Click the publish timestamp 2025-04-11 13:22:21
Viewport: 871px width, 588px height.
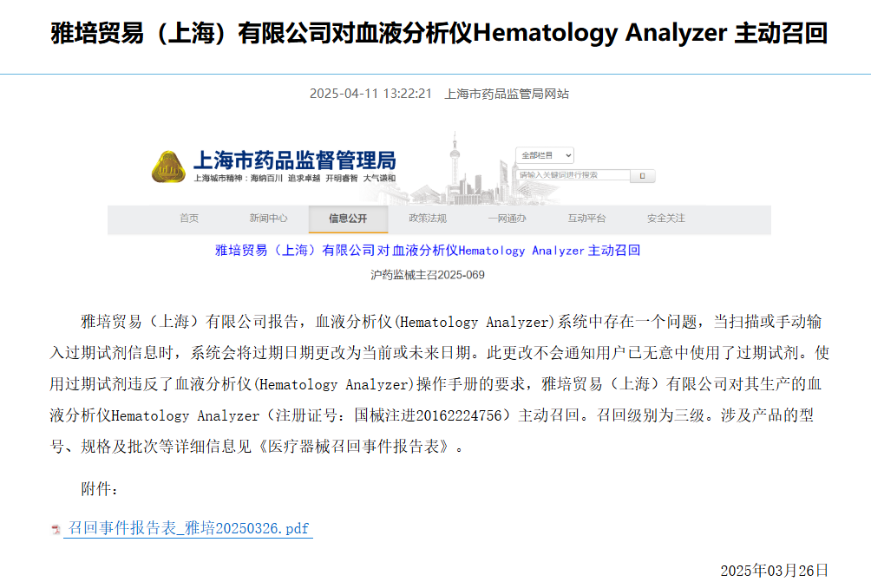coord(370,94)
